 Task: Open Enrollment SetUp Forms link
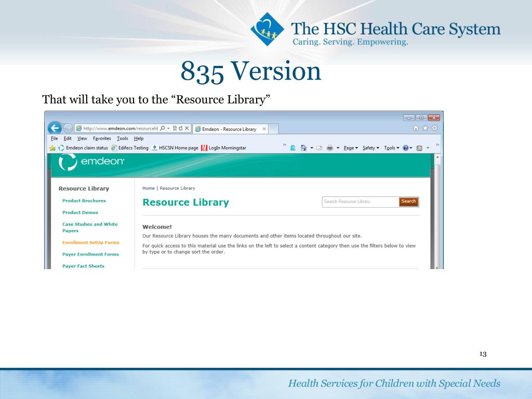91,243
